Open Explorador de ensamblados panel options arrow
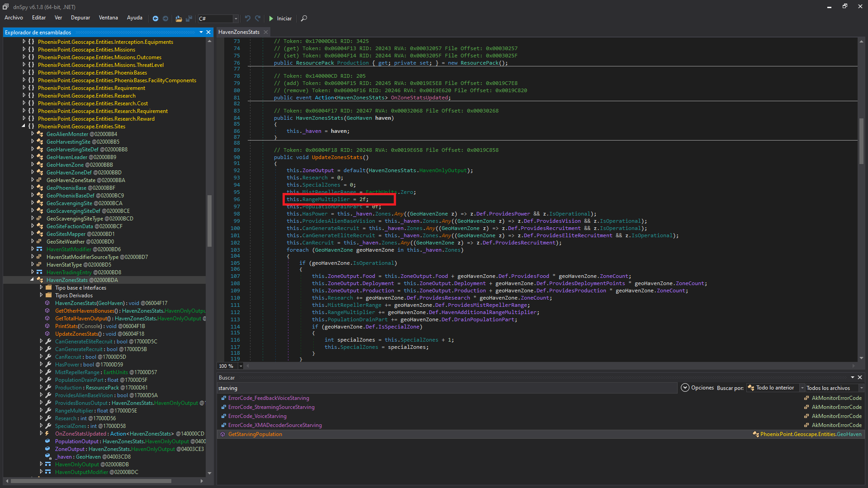This screenshot has height=488, width=868. 201,32
